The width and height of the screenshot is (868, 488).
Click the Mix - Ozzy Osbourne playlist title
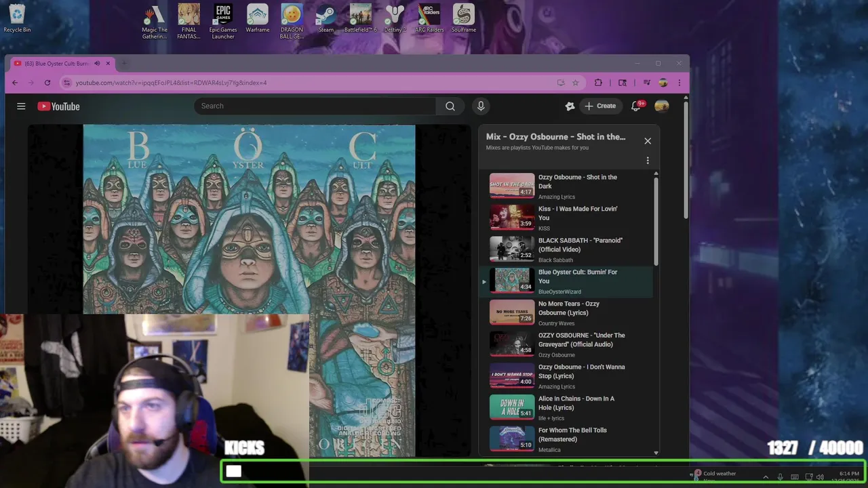[x=555, y=137]
